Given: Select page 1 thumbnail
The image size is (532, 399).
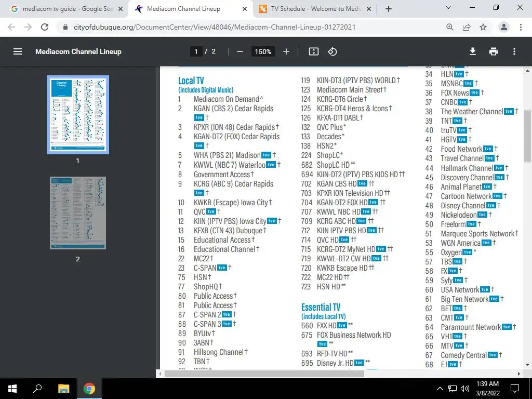Looking at the screenshot, I should pos(78,115).
